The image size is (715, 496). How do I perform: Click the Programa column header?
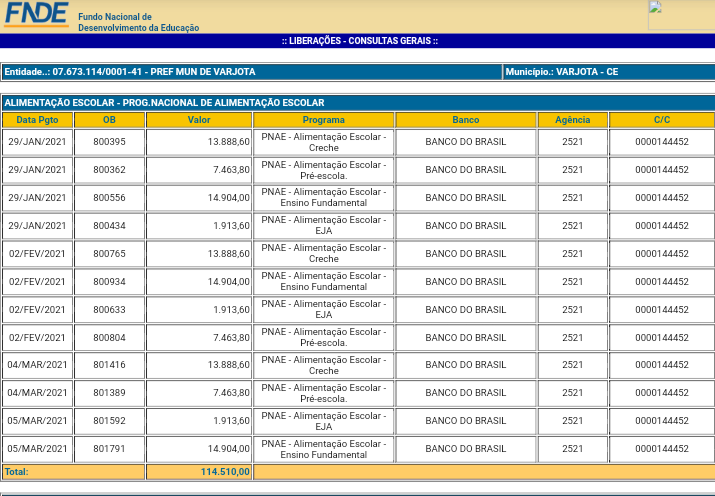click(324, 120)
